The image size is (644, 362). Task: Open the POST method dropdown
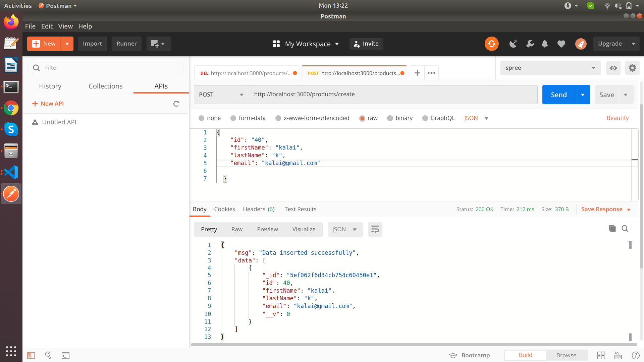[x=221, y=95]
